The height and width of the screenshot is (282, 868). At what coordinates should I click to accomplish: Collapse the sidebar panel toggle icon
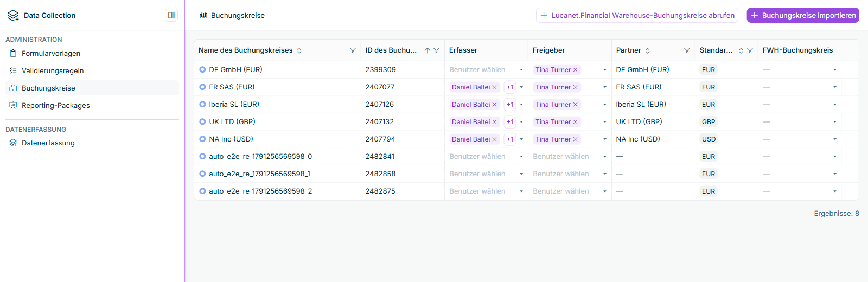171,15
